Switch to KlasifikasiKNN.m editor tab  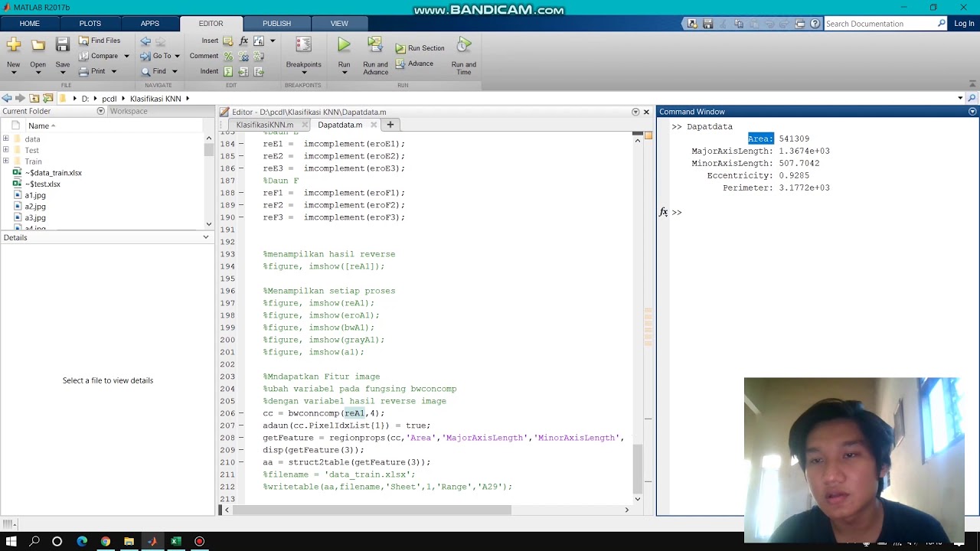(x=264, y=125)
